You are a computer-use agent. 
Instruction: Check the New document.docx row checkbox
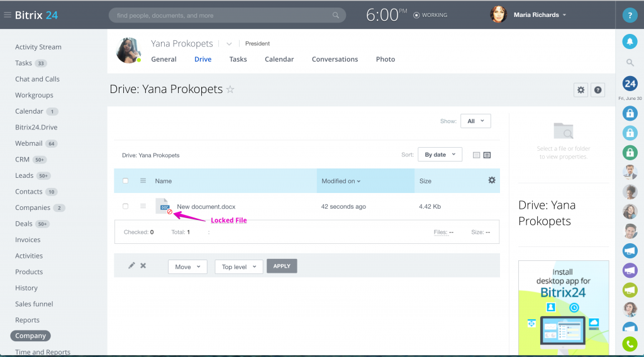[125, 206]
